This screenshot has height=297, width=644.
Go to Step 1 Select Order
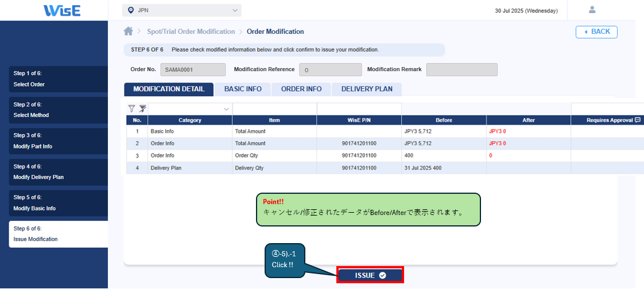tap(58, 79)
